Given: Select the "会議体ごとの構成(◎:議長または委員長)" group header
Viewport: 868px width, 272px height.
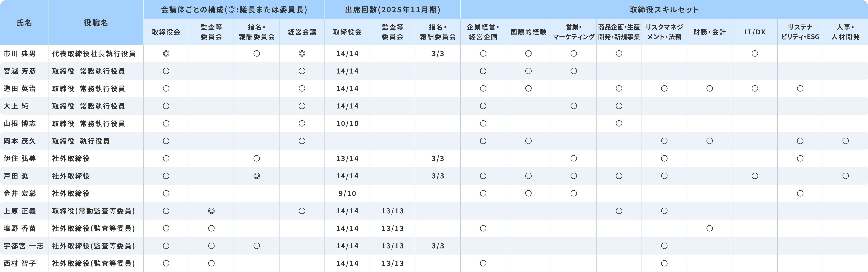Looking at the screenshot, I should 234,9.
